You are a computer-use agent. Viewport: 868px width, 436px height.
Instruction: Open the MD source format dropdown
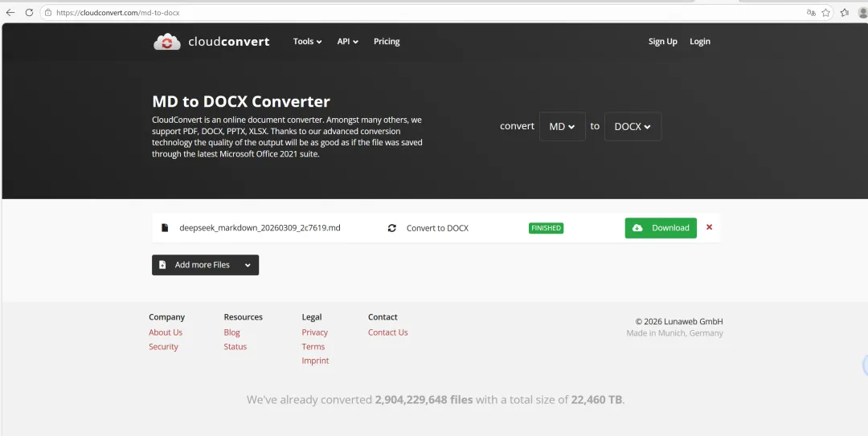562,126
